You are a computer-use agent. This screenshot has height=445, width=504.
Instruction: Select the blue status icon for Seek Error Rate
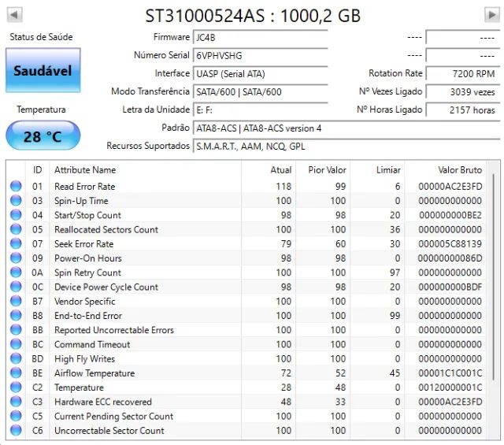tap(16, 243)
